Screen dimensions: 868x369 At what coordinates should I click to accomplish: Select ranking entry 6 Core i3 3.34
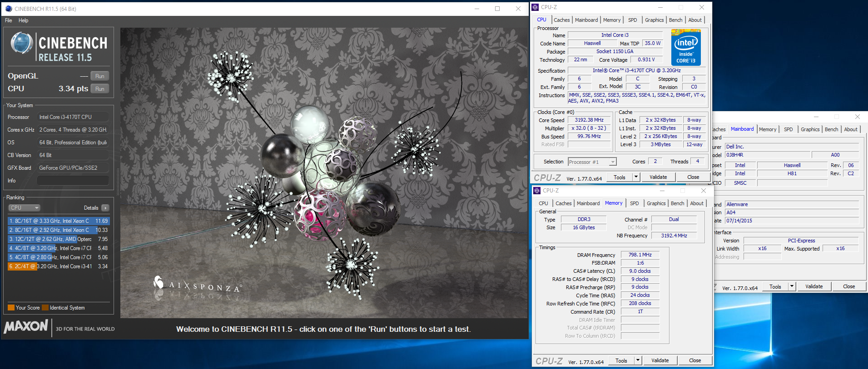coord(58,266)
